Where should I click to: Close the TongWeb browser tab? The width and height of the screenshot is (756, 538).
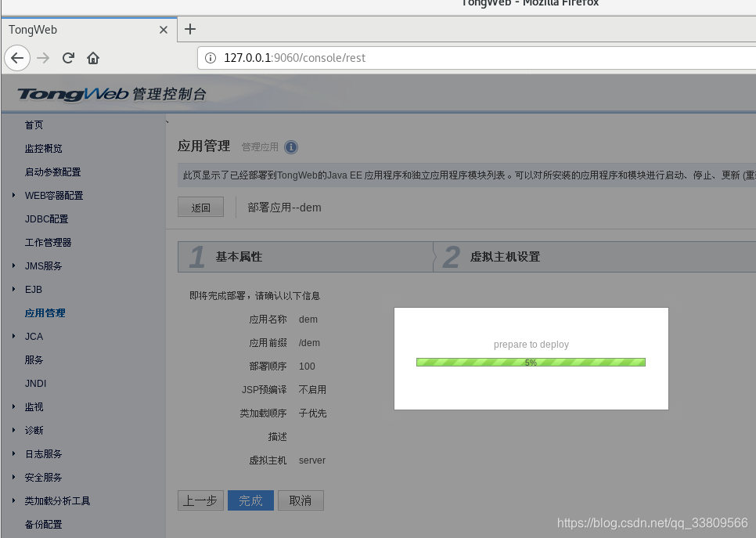tap(164, 30)
